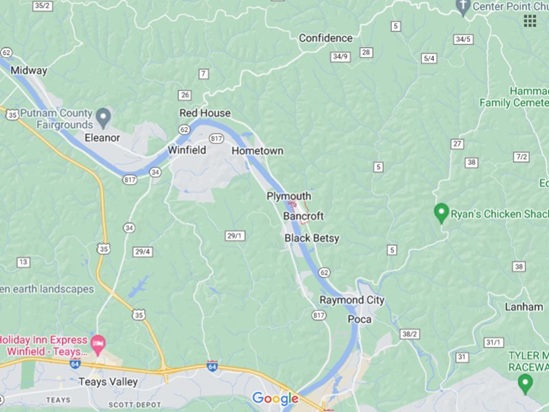Screen dimensions: 549x412
Task: Click the Bancroft town label
Action: pyautogui.click(x=303, y=216)
